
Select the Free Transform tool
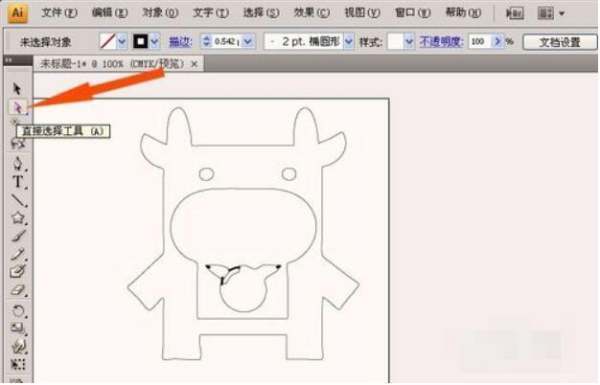(x=18, y=364)
